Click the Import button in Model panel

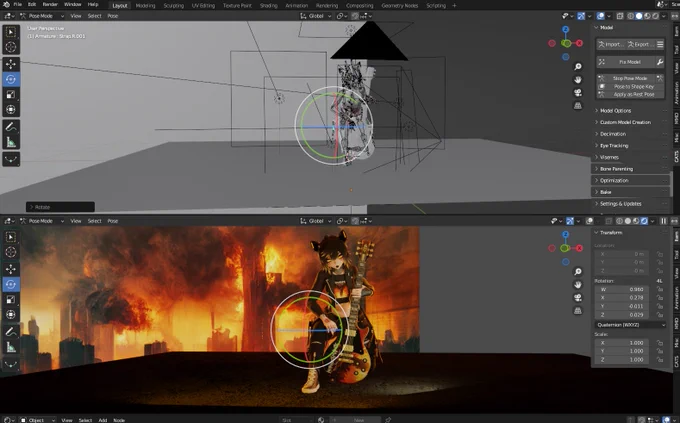click(x=611, y=44)
